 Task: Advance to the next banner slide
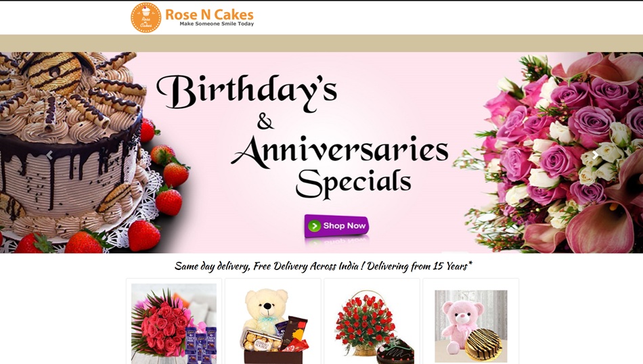596,156
